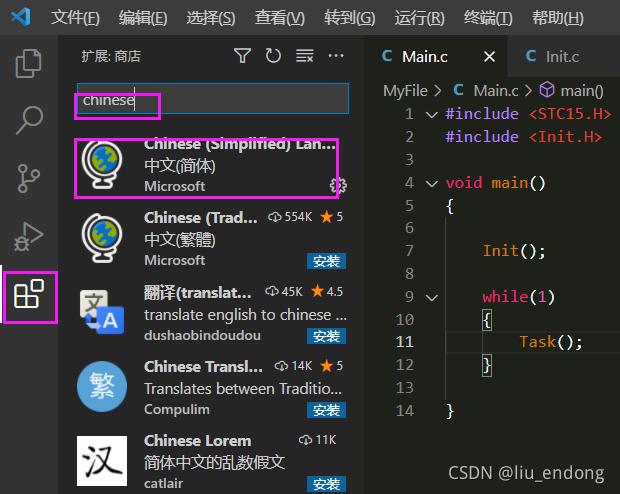Viewport: 620px width, 494px height.
Task: Click the 简体中文的乱数假文 description
Action: click(x=214, y=462)
